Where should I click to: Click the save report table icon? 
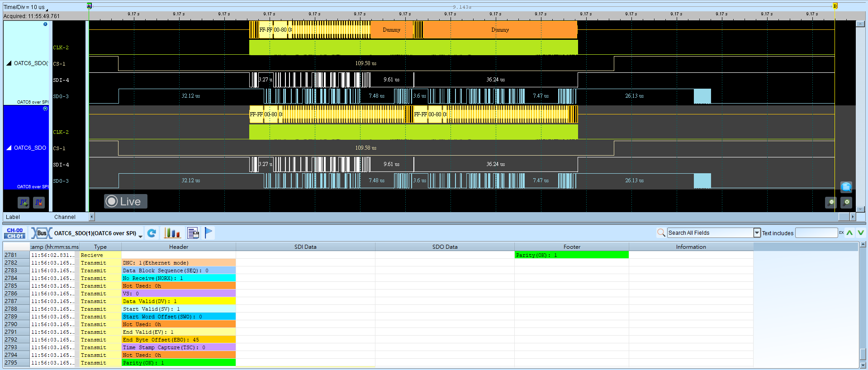(193, 233)
